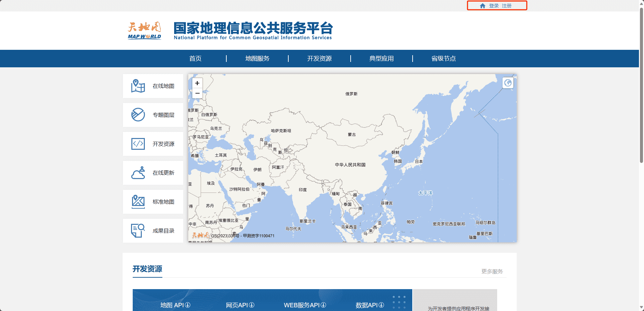Open the 在线地图 sidebar label

pos(163,86)
